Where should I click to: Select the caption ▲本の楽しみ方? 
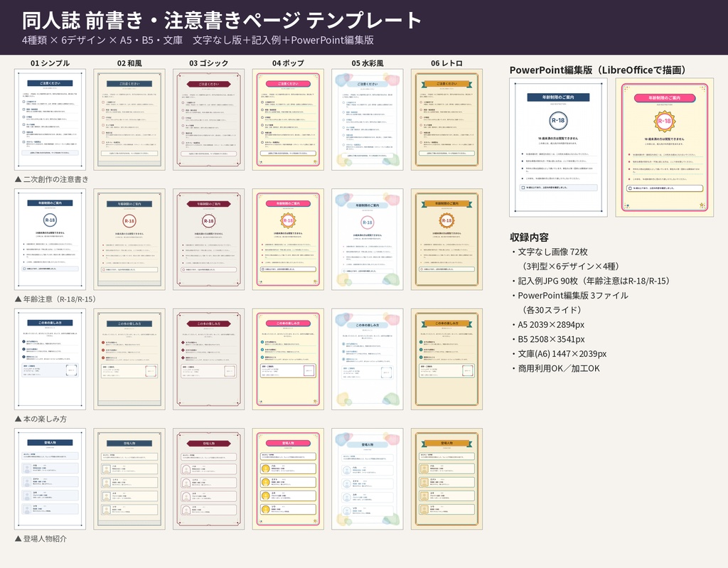(41, 419)
